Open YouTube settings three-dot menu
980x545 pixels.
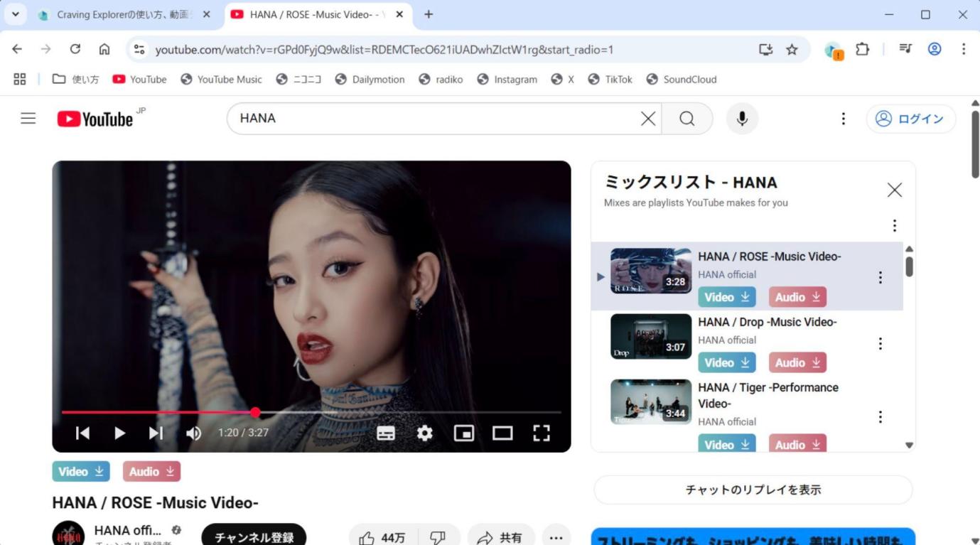(844, 119)
